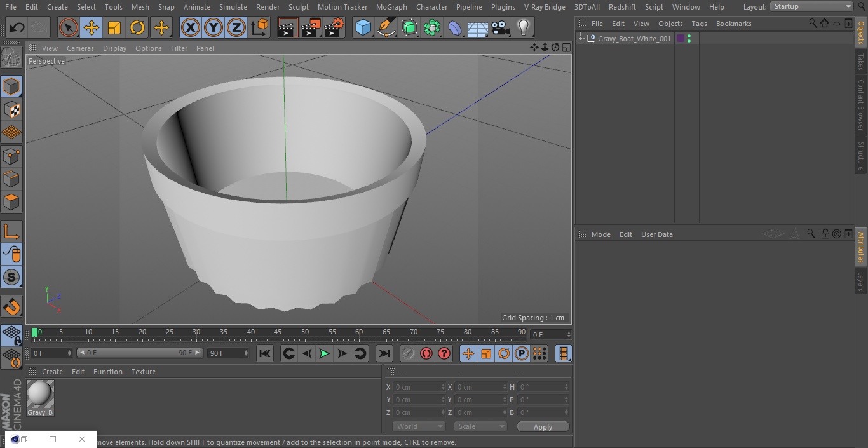The image size is (868, 448).
Task: Open the green Subdivision Surface generators icon
Action: tap(409, 27)
